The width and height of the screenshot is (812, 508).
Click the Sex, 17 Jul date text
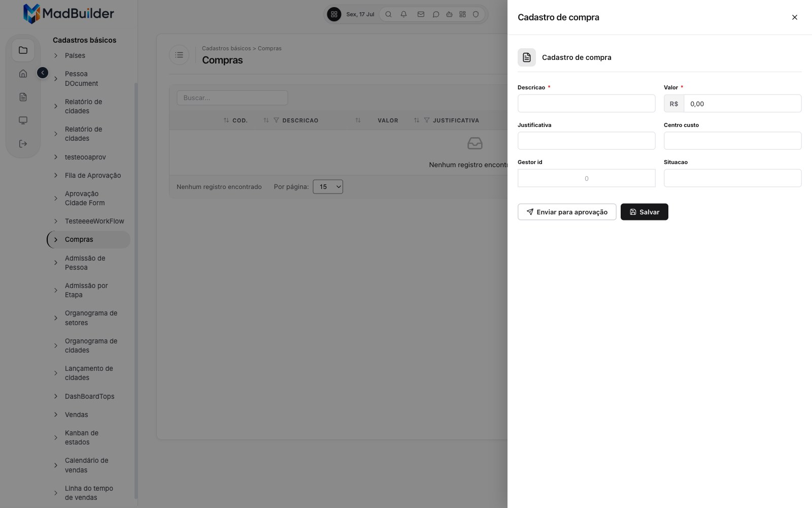click(x=360, y=14)
